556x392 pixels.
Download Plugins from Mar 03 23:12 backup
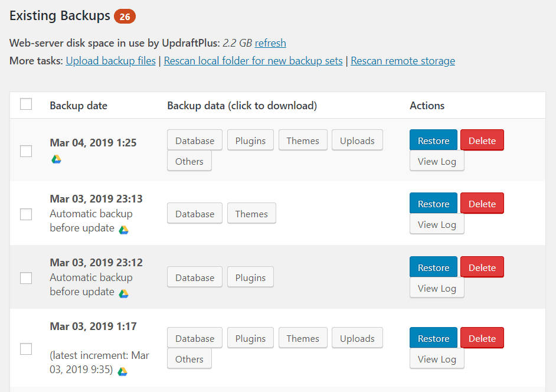tap(250, 277)
